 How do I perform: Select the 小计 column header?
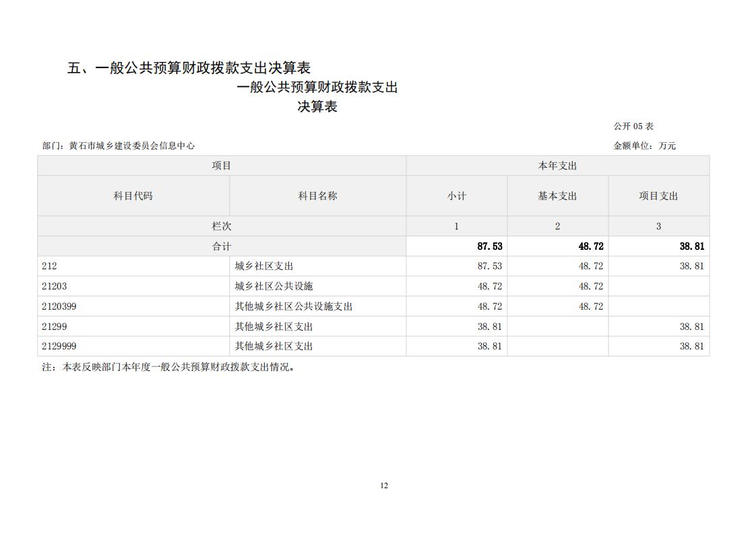pos(456,196)
